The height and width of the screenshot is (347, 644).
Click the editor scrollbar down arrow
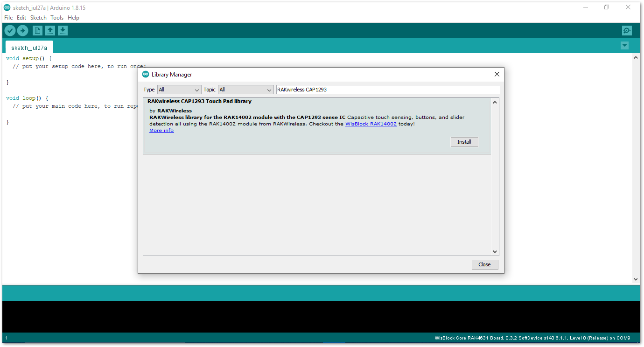(636, 279)
